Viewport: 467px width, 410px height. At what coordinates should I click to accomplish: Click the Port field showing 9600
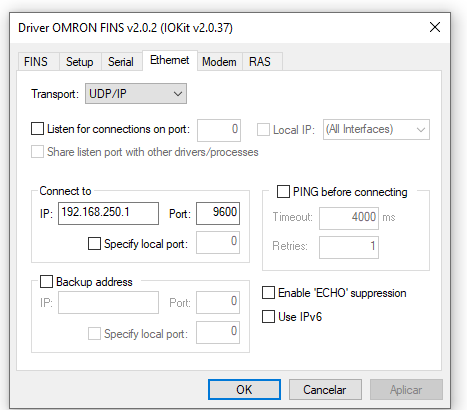218,213
